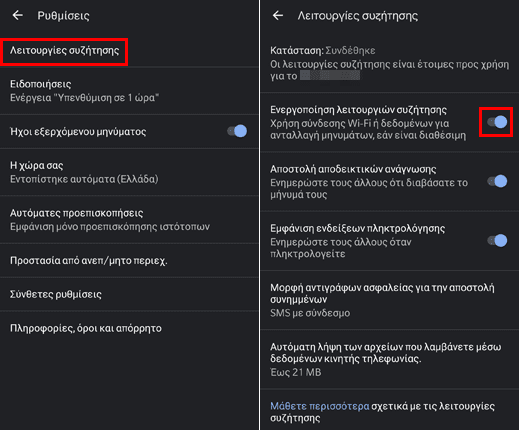The width and height of the screenshot is (519, 430).
Task: Tap back arrow on Λειτουργίες συζήτησης screen
Action: (278, 15)
